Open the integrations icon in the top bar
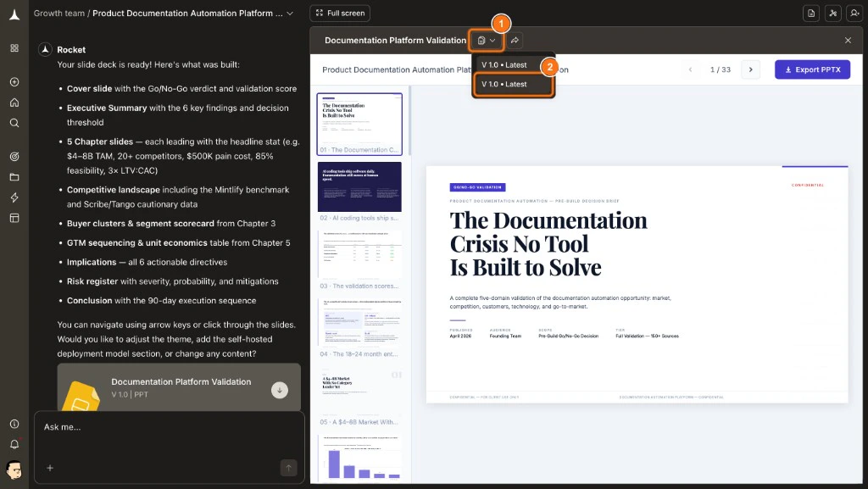Image resolution: width=868 pixels, height=489 pixels. tap(833, 13)
